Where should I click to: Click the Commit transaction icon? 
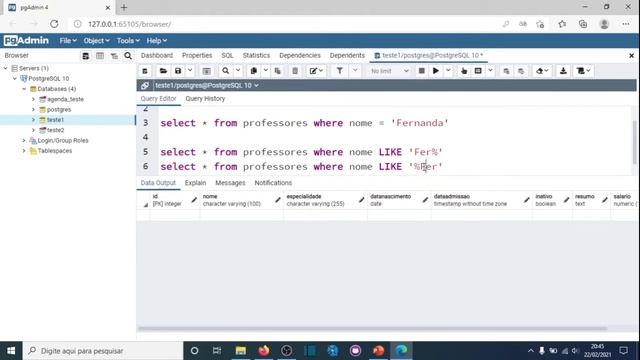[x=507, y=71]
